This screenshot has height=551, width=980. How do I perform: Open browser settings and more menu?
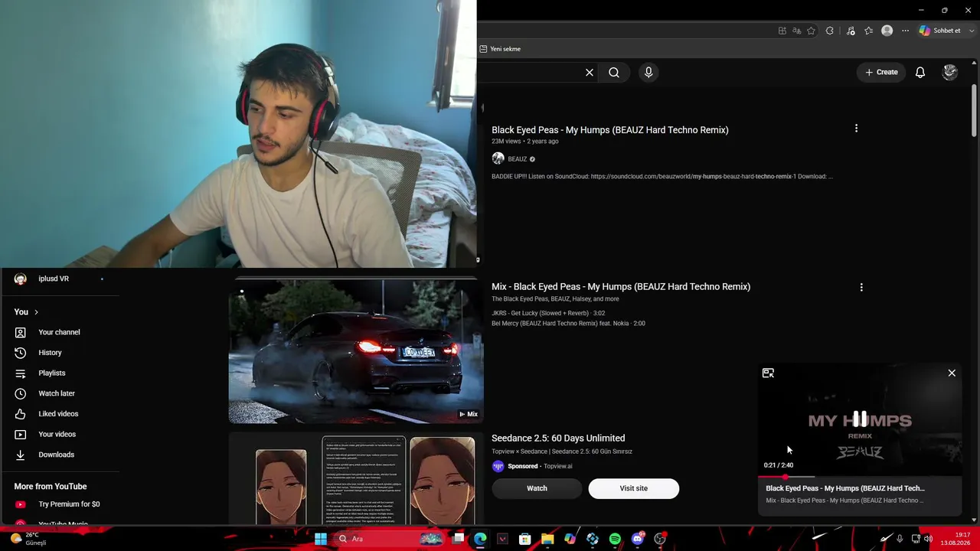(905, 31)
